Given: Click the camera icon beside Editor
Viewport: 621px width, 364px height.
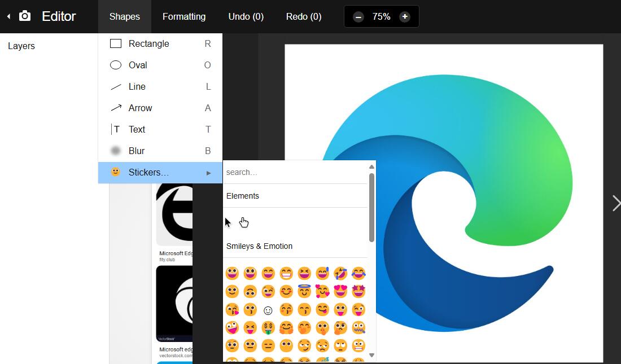Looking at the screenshot, I should click(25, 16).
